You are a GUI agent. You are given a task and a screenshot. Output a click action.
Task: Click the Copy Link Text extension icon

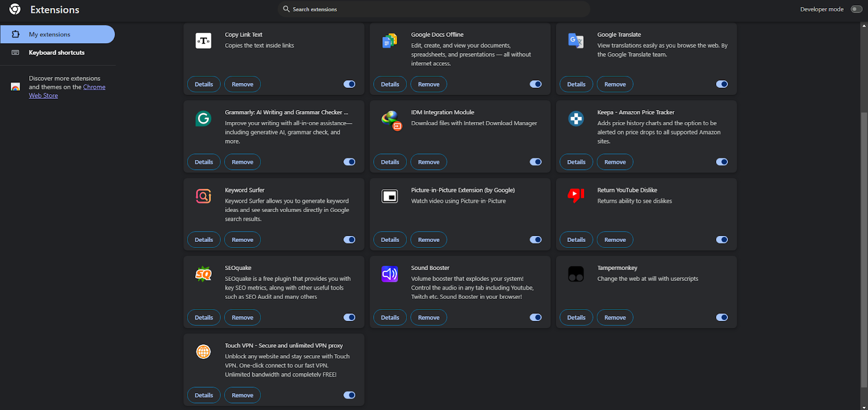203,40
